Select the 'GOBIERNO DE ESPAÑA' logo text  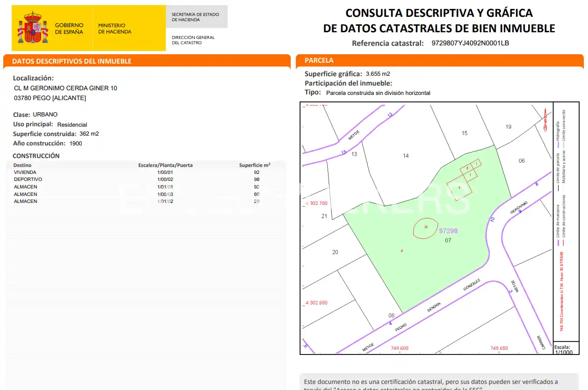[x=69, y=29]
